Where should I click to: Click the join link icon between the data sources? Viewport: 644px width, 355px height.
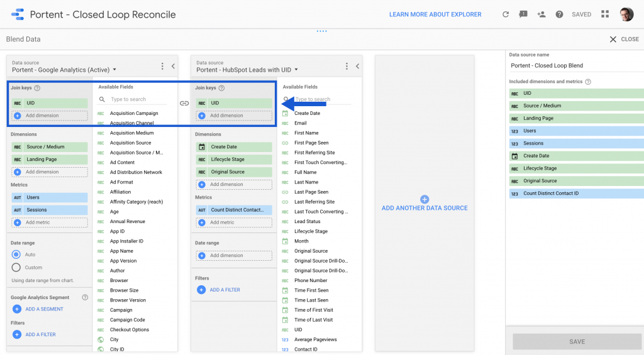[x=184, y=103]
